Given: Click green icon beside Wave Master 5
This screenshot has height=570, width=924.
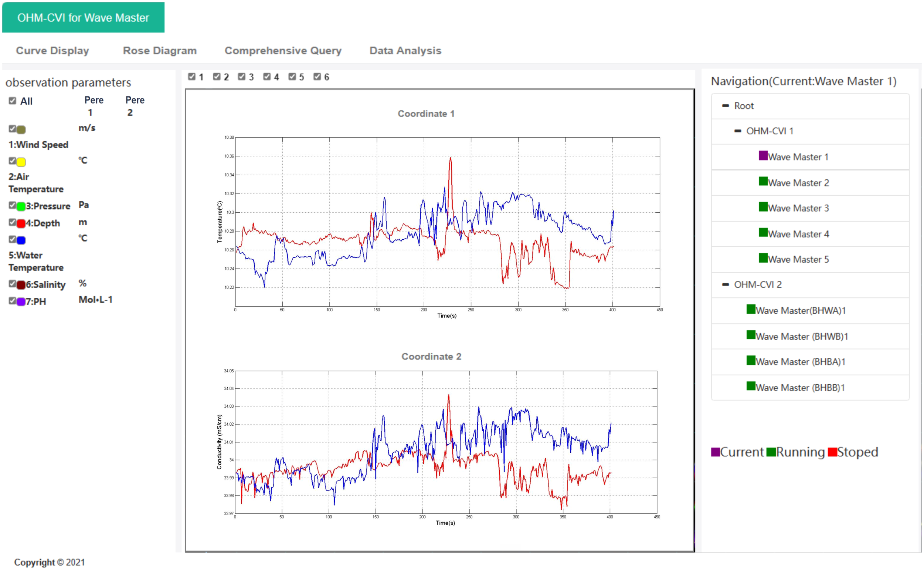Looking at the screenshot, I should [x=763, y=258].
